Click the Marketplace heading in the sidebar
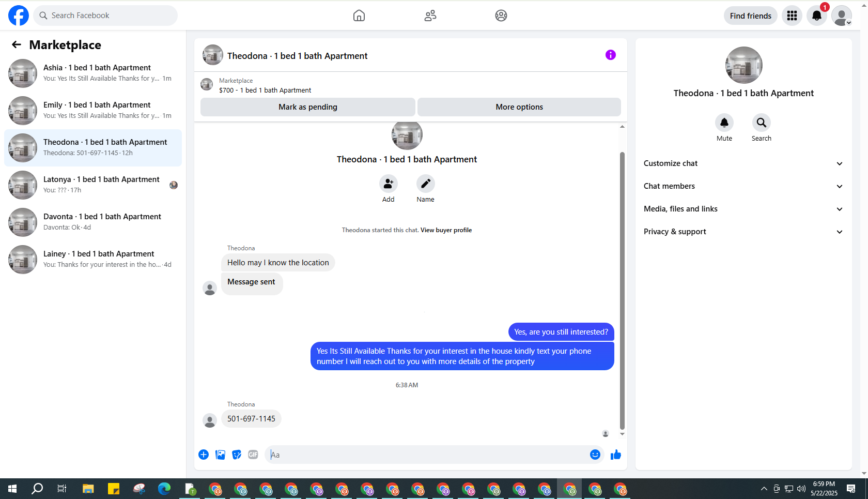 click(65, 45)
